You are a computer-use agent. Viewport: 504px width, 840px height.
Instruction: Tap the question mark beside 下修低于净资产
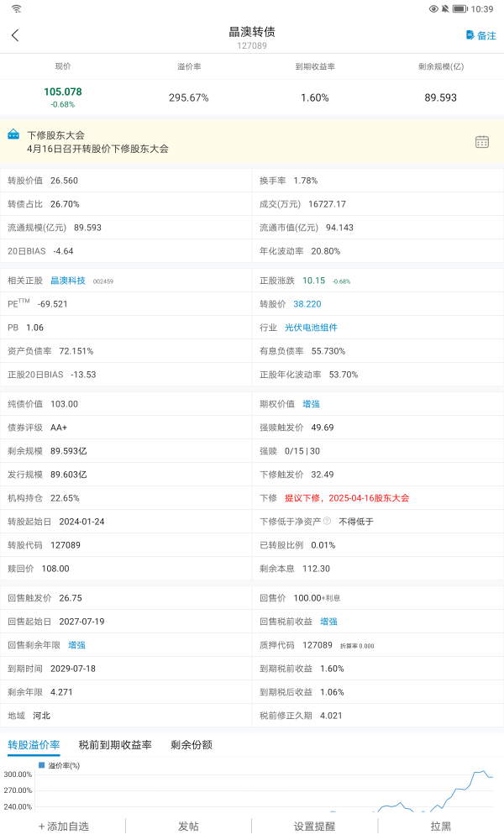[328, 521]
